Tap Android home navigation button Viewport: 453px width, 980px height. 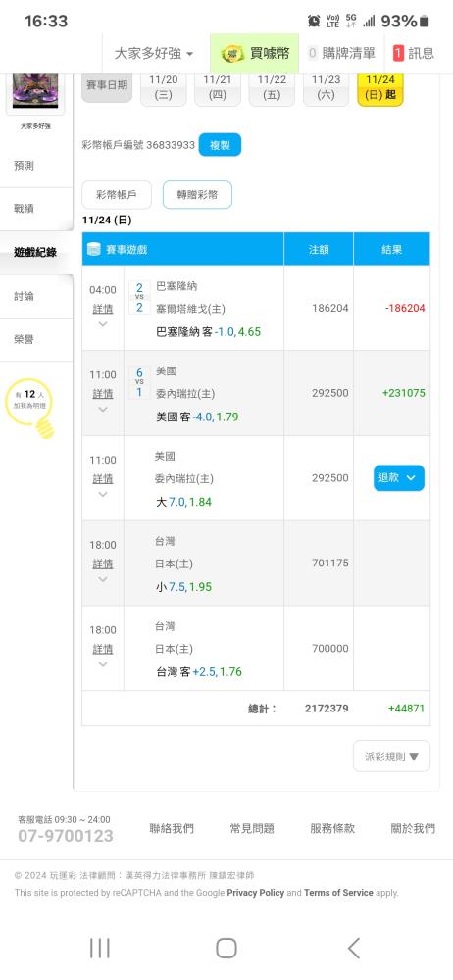tap(226, 948)
